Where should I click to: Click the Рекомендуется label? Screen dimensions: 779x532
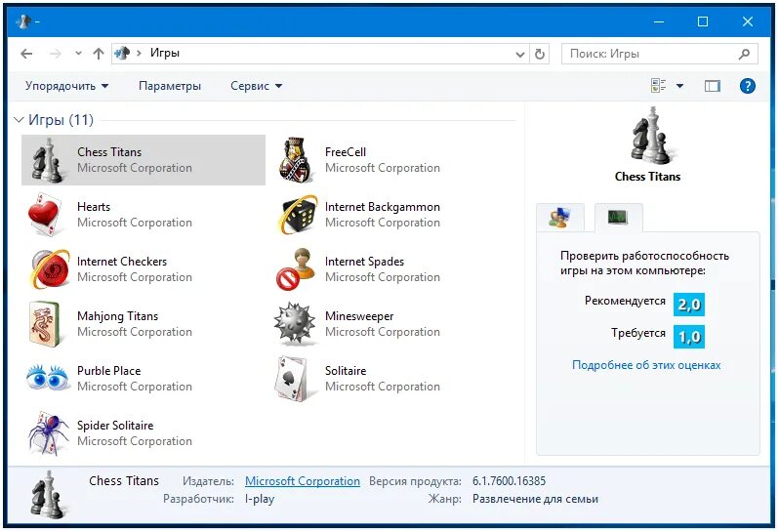625,301
